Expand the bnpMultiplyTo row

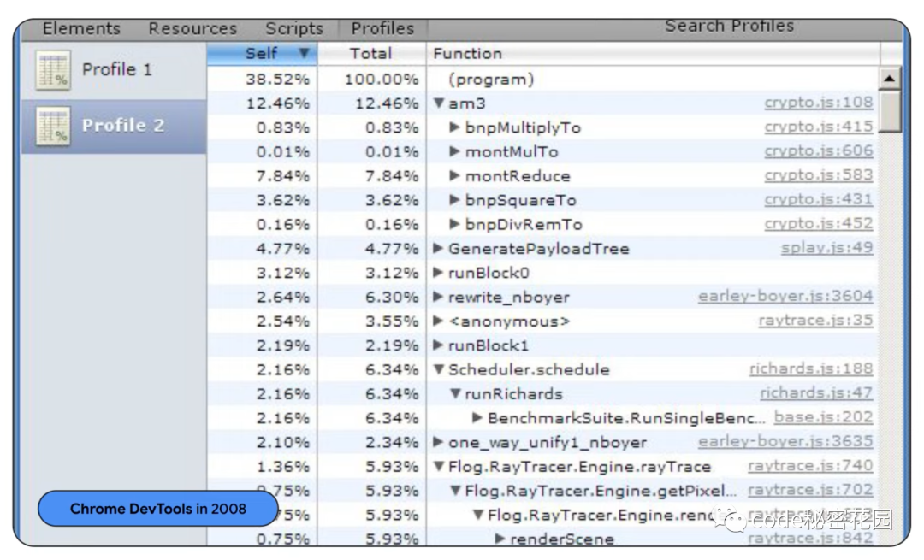click(x=454, y=127)
